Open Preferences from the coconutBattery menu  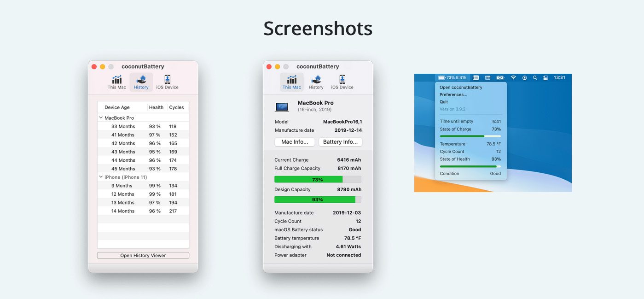454,94
